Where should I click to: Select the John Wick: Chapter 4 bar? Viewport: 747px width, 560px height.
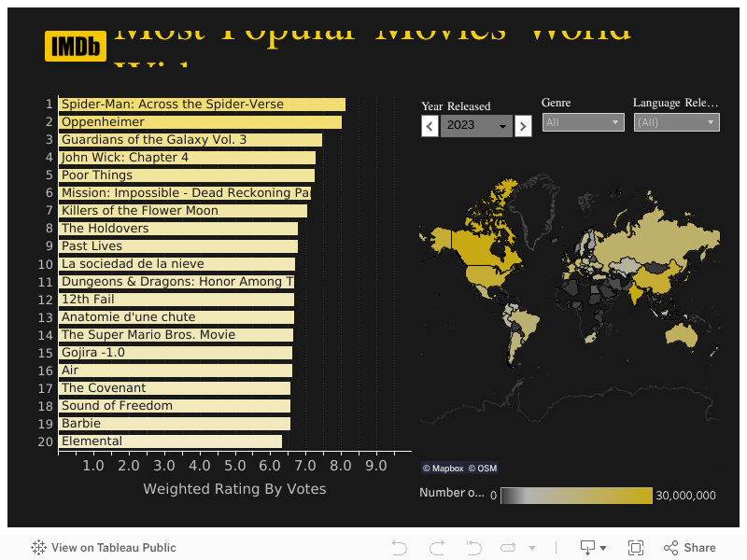pos(187,158)
